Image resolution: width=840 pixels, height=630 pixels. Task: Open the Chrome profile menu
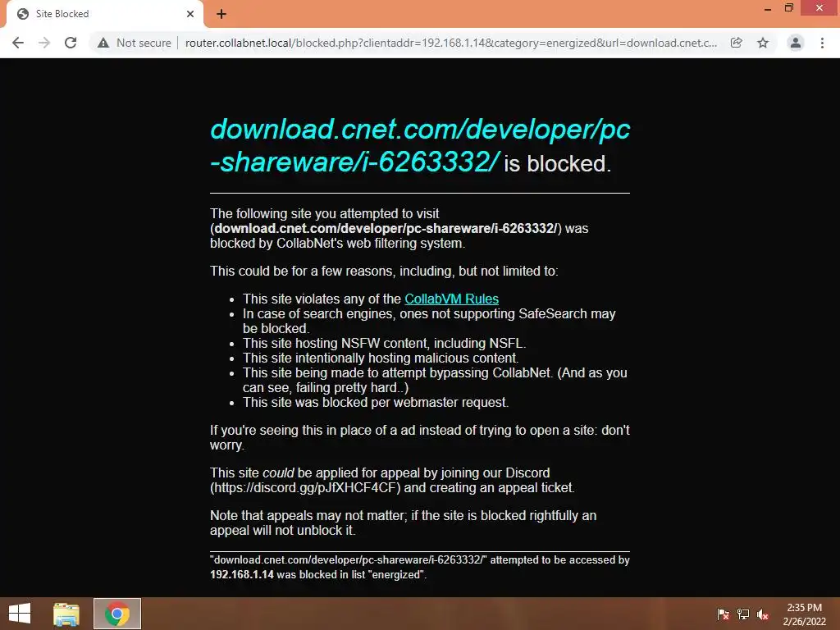pyautogui.click(x=796, y=43)
